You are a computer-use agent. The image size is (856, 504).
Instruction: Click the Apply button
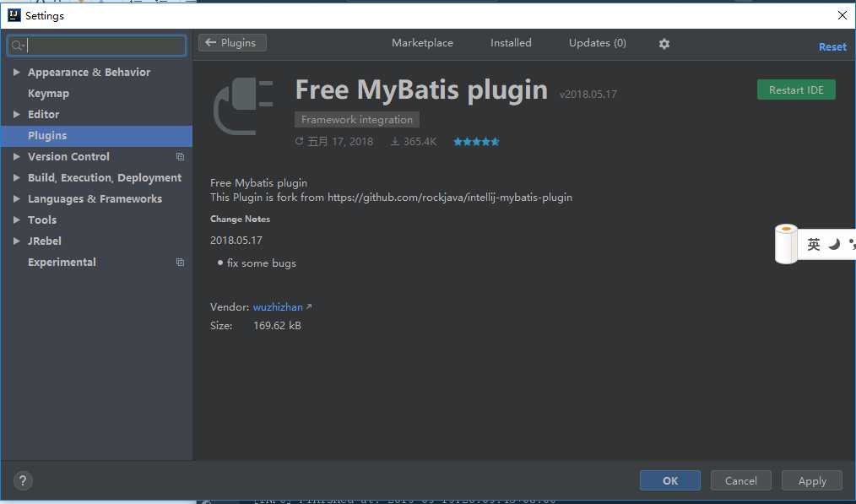812,480
